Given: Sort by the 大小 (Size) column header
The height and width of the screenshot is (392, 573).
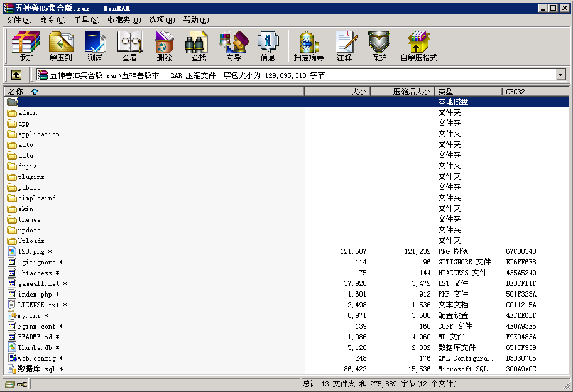Looking at the screenshot, I should coord(358,91).
